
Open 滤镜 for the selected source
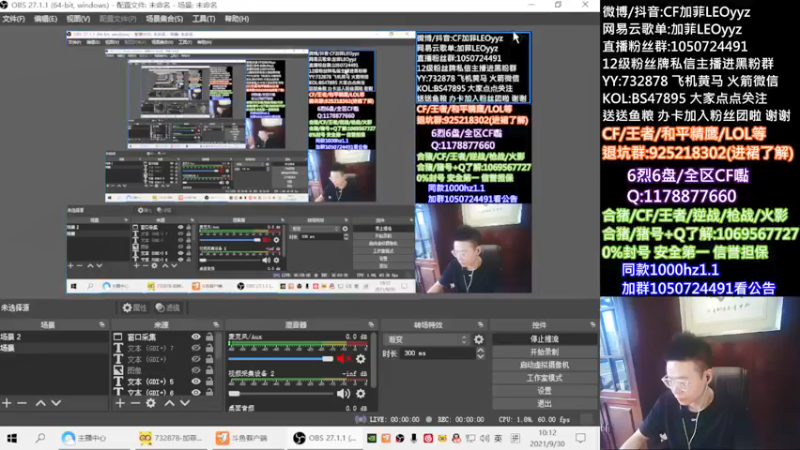(168, 308)
